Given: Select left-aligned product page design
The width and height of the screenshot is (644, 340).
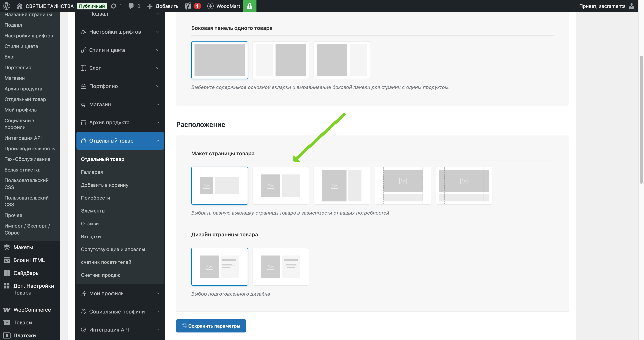Looking at the screenshot, I should [219, 267].
